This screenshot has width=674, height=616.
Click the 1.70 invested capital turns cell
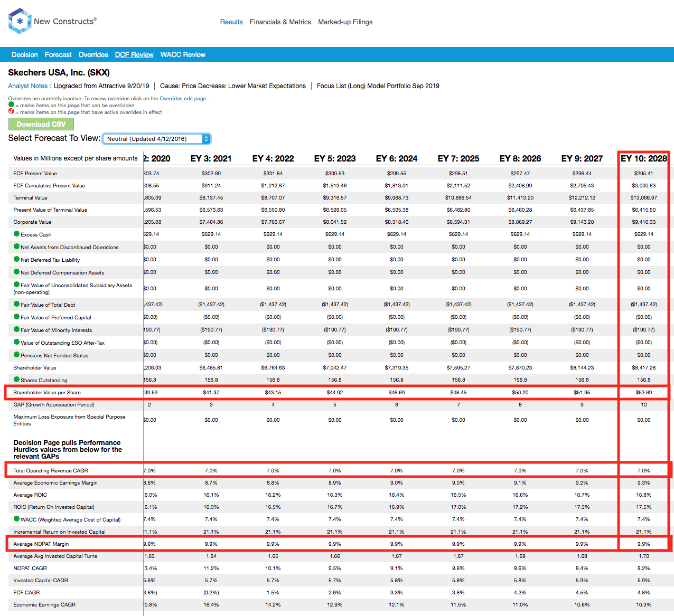[x=644, y=556]
